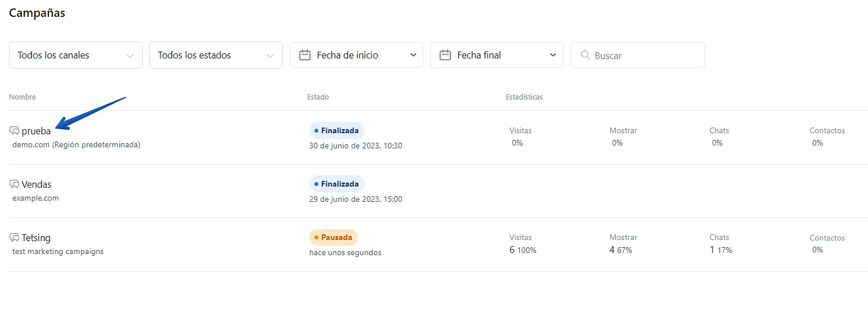
Task: Open Fecha final date picker arrow
Action: [554, 55]
